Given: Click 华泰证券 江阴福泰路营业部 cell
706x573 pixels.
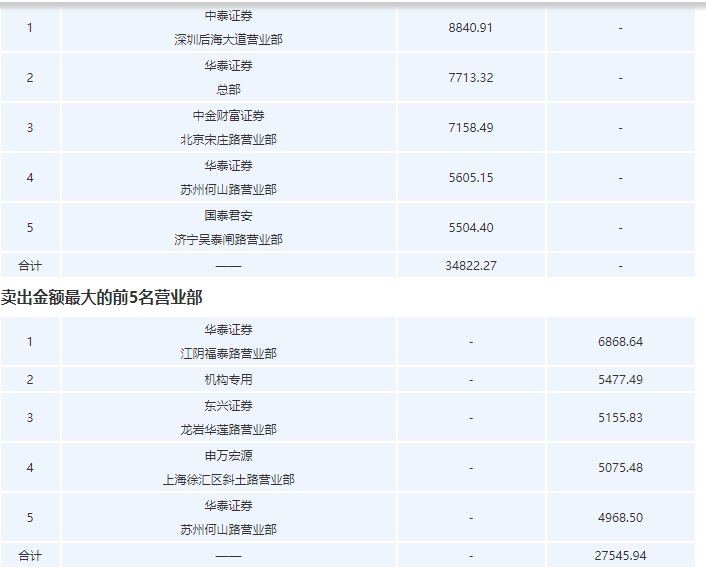Looking at the screenshot, I should pyautogui.click(x=229, y=342).
